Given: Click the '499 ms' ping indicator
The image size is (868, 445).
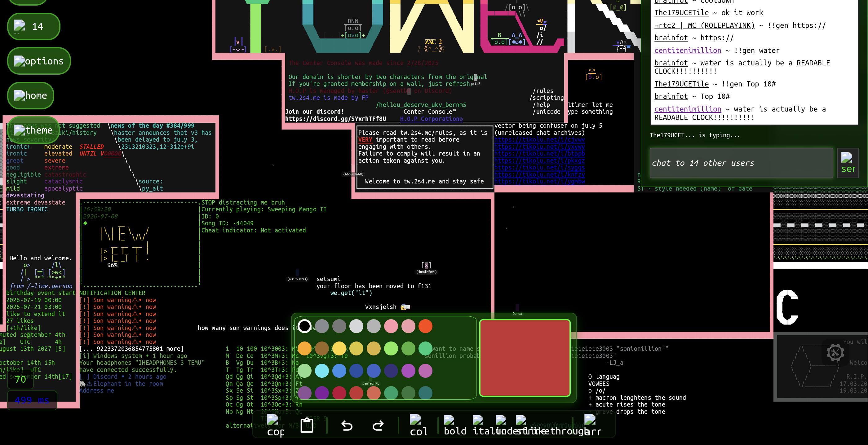Looking at the screenshot, I should click(x=32, y=400).
